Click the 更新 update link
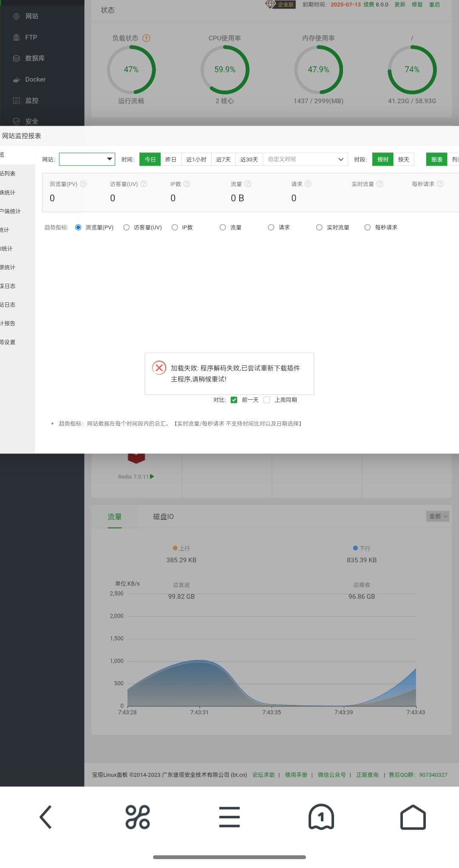Image resolution: width=459 pixels, height=868 pixels. [x=400, y=5]
